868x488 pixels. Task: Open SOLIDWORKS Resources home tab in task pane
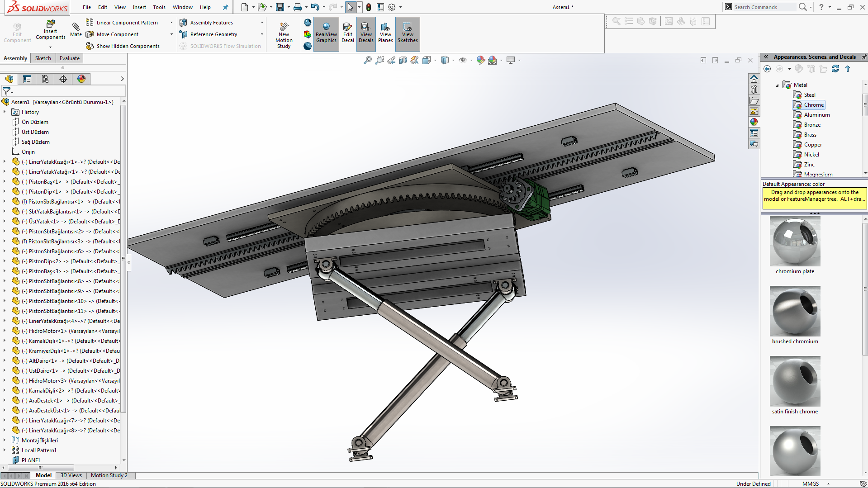click(x=754, y=79)
